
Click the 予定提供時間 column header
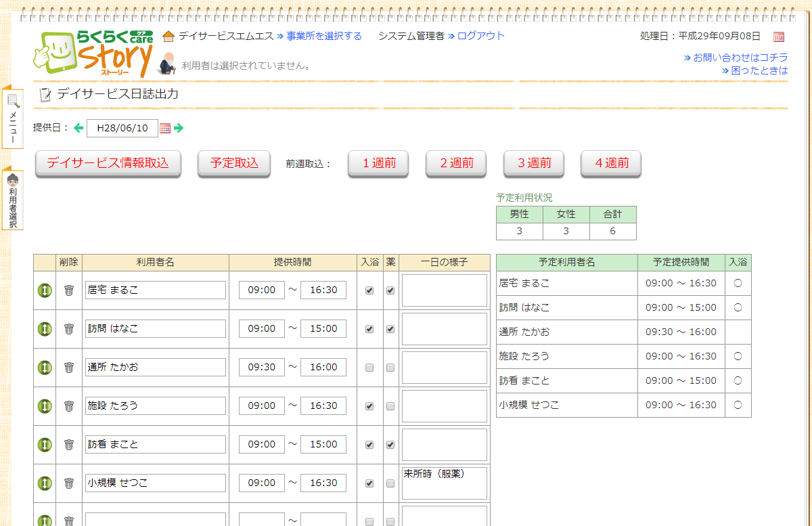681,263
